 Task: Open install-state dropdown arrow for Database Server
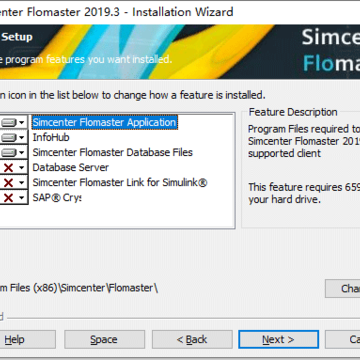(x=22, y=168)
